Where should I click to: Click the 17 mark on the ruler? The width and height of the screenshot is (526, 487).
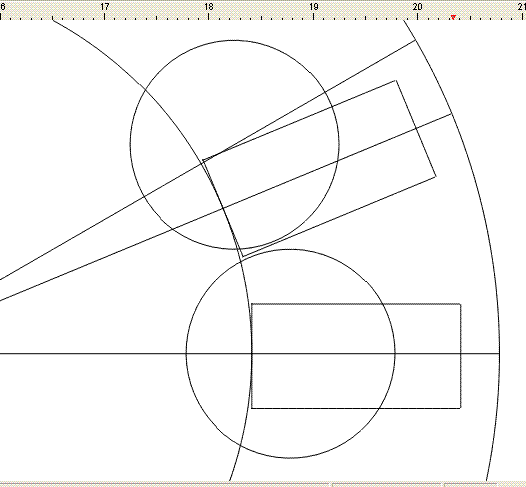105,7
